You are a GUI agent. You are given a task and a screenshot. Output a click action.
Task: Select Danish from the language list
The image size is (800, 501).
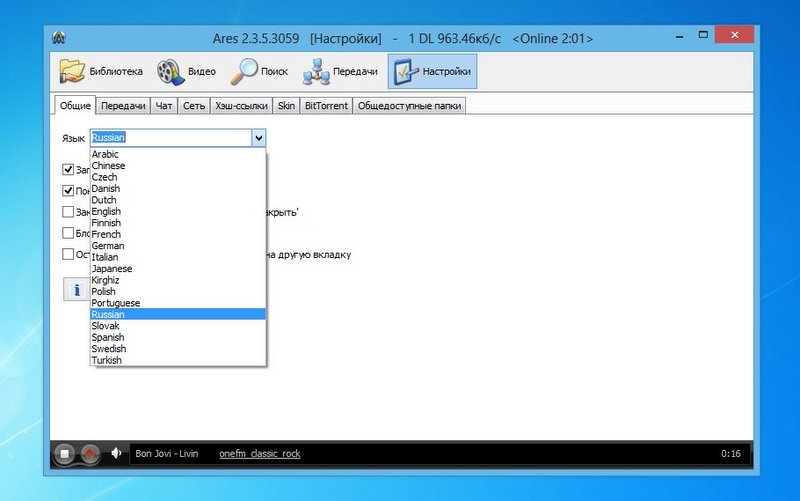(x=178, y=189)
